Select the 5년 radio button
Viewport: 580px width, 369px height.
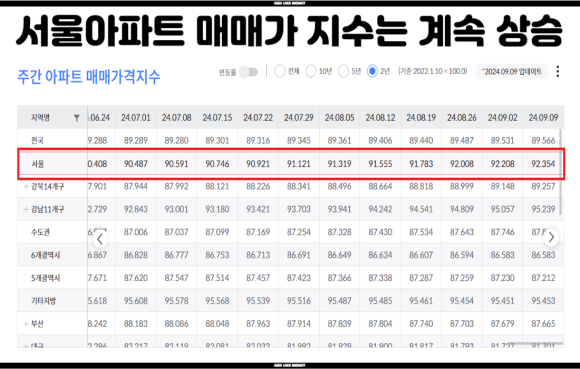tap(343, 71)
